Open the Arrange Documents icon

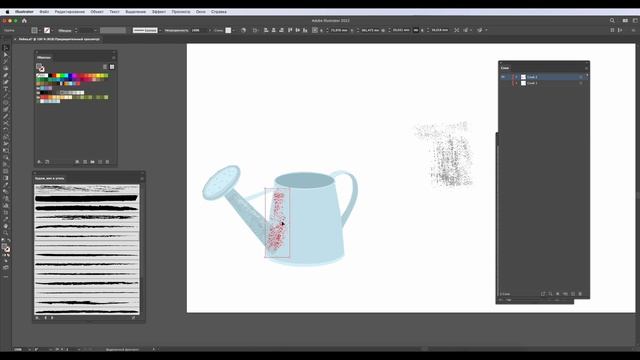click(625, 20)
